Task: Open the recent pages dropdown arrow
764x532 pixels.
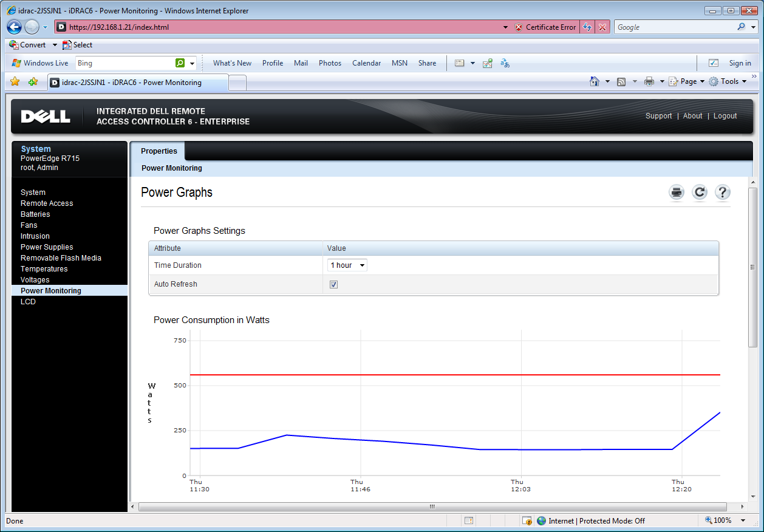Action: tap(45, 27)
